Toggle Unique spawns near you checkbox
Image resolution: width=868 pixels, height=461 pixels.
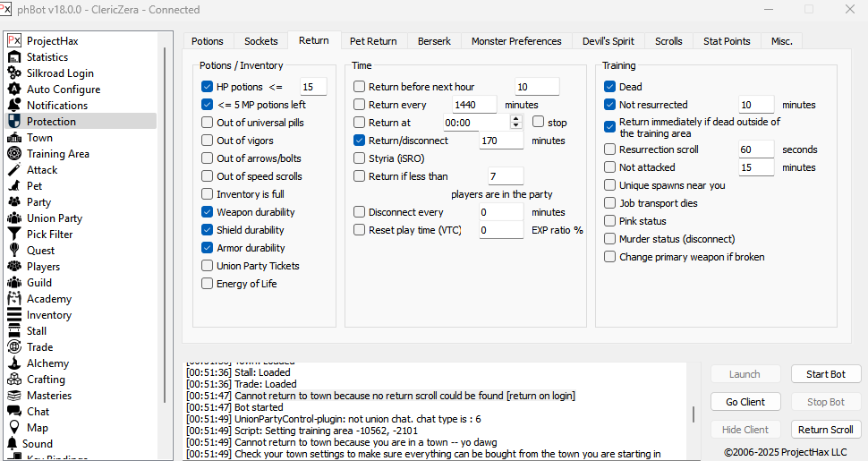tap(610, 185)
